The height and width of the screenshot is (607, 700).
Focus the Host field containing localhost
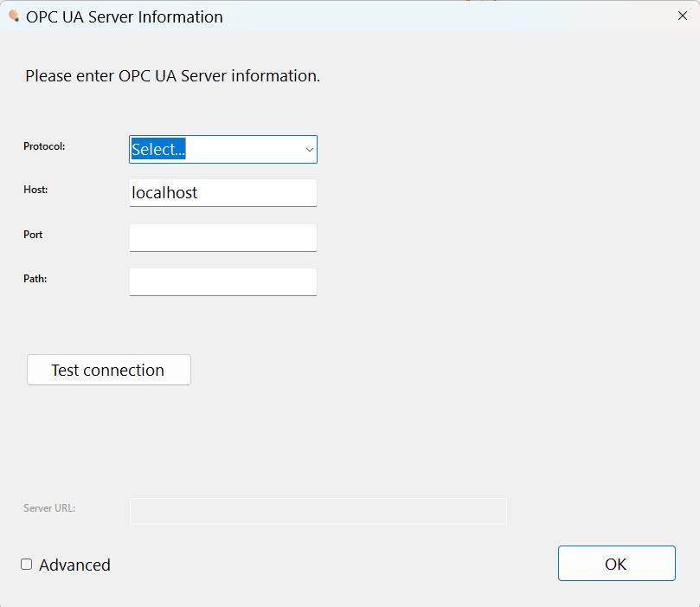[222, 193]
